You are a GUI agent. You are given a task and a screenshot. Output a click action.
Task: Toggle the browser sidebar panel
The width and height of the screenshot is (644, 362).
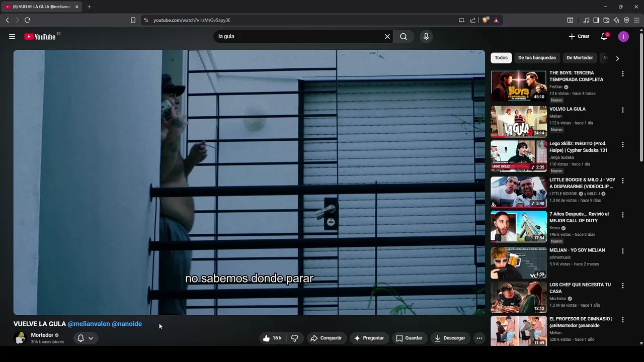tap(596, 20)
